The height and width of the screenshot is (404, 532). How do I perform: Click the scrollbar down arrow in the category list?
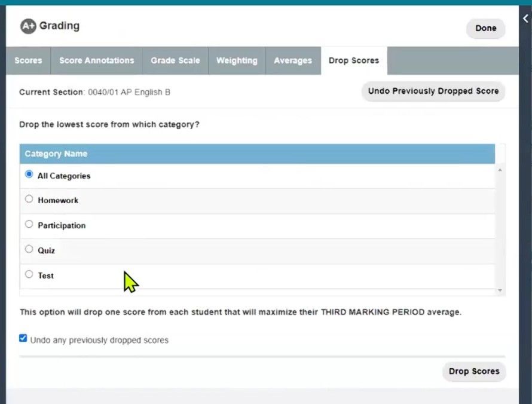(499, 290)
